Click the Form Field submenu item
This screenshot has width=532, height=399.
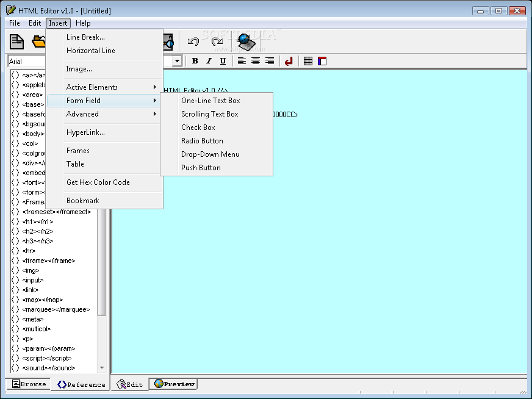pos(104,101)
